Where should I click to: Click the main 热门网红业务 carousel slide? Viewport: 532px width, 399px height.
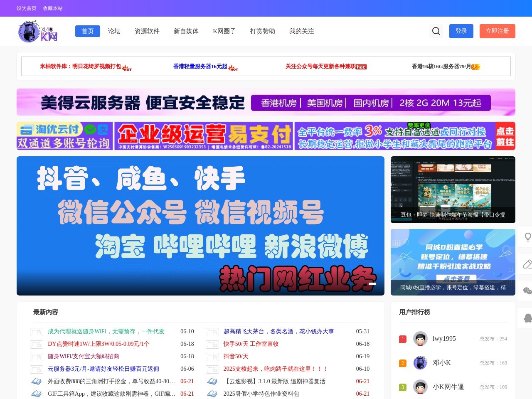point(200,226)
